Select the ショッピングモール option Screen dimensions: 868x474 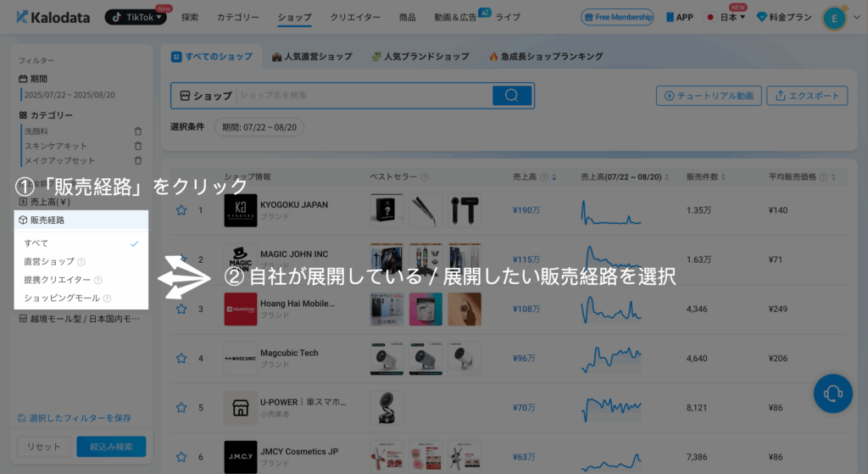62,298
